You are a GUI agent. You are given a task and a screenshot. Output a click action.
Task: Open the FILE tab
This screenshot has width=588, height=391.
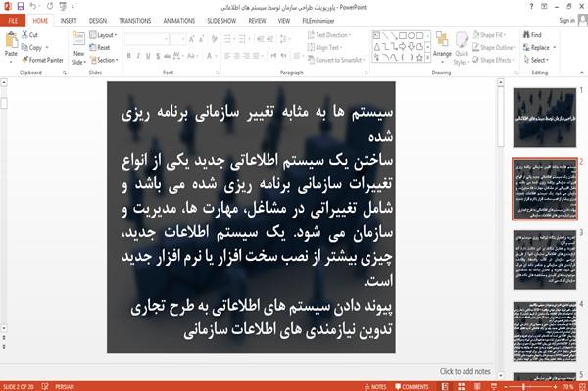13,21
